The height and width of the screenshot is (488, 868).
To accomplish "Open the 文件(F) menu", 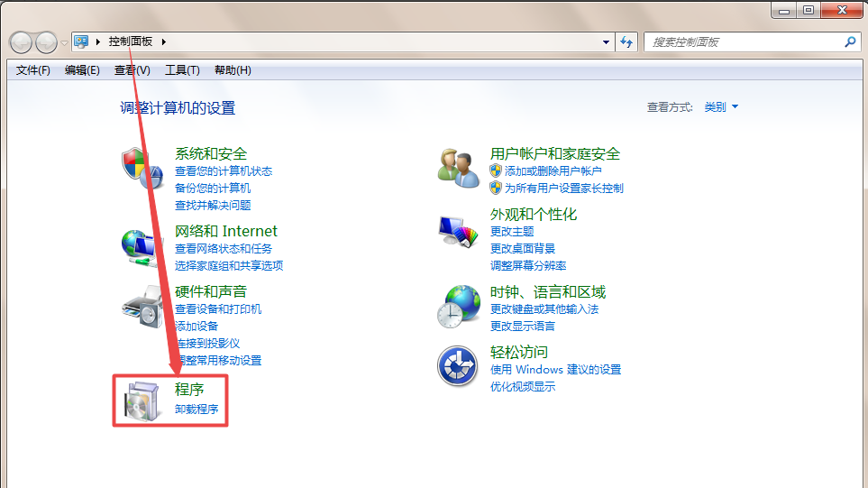I will point(33,70).
